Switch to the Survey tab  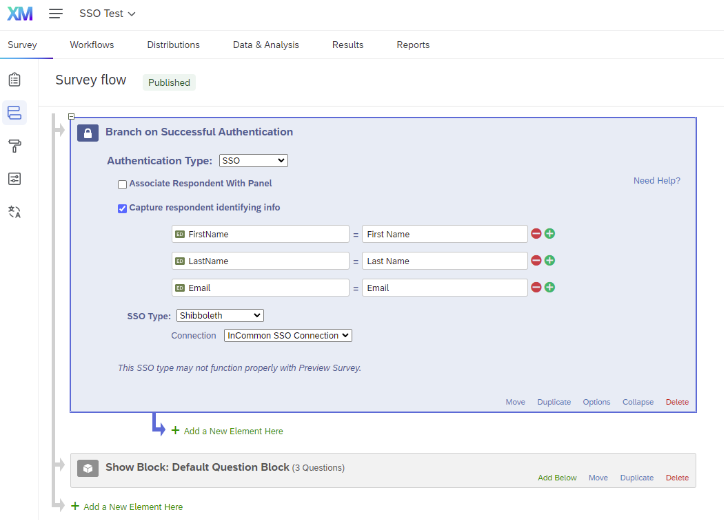point(22,45)
